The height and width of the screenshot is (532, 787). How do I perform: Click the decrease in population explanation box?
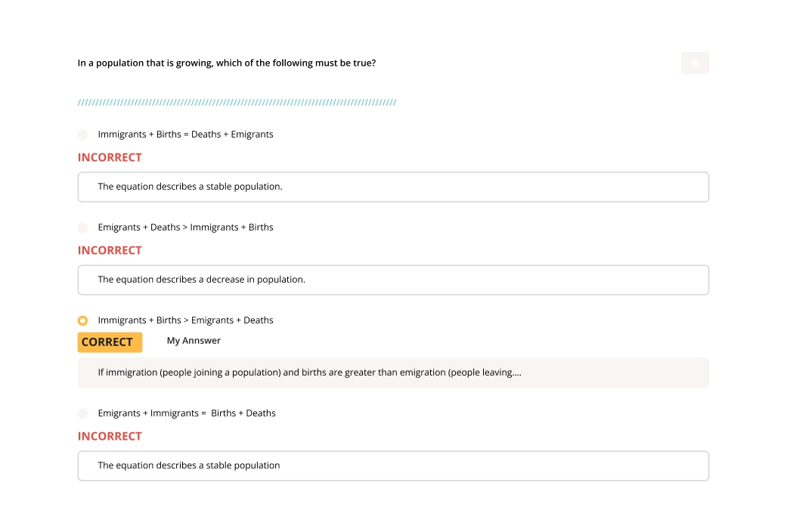[393, 280]
